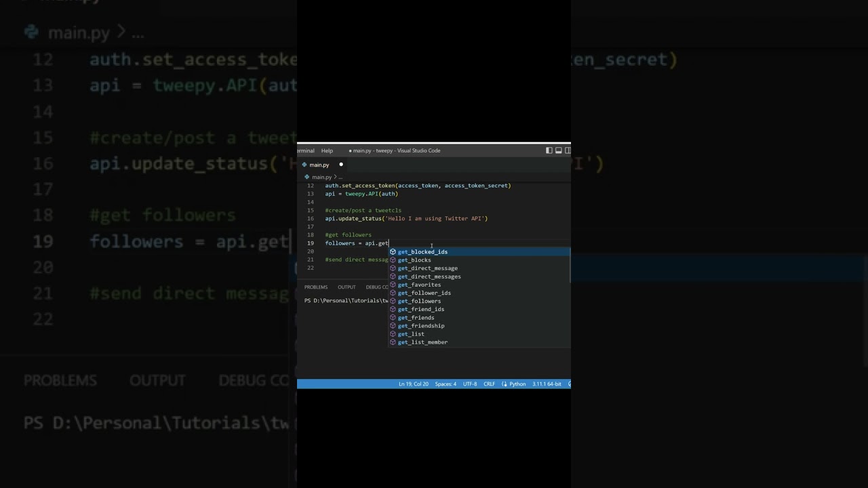
Task: Switch to the main.py editor tab
Action: 323,165
